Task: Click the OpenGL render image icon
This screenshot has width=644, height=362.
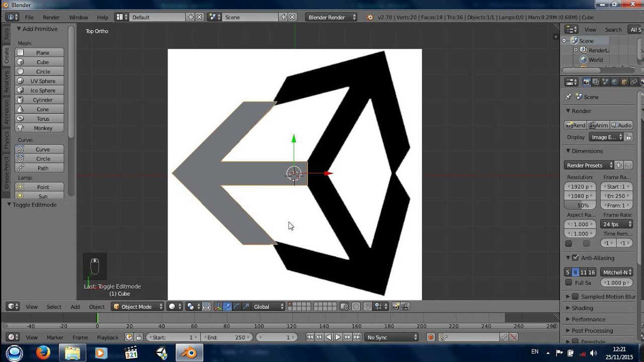Action: pyautogui.click(x=396, y=307)
